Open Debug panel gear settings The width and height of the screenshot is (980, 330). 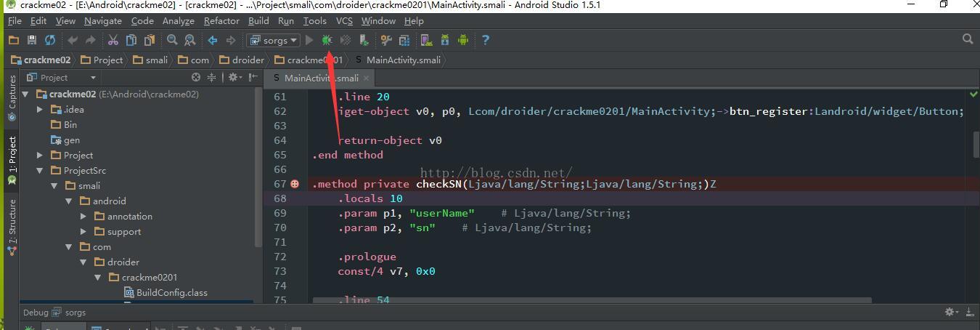(951, 312)
